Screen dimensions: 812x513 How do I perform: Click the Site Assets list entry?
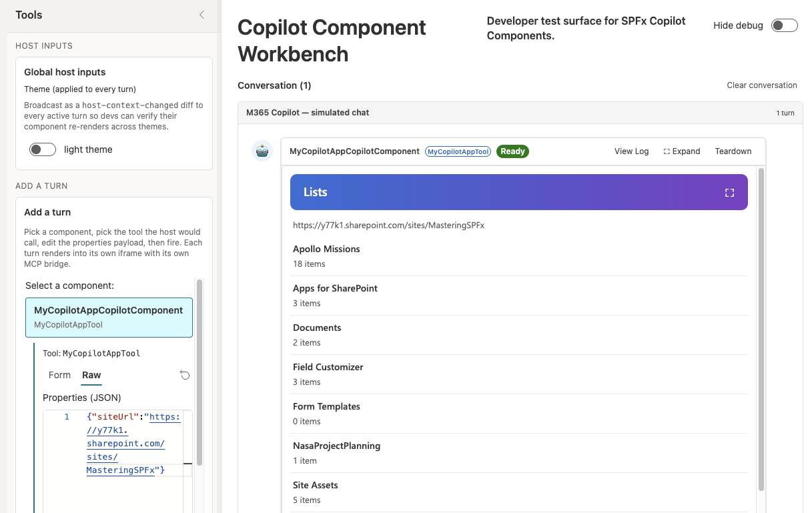pyautogui.click(x=520, y=492)
